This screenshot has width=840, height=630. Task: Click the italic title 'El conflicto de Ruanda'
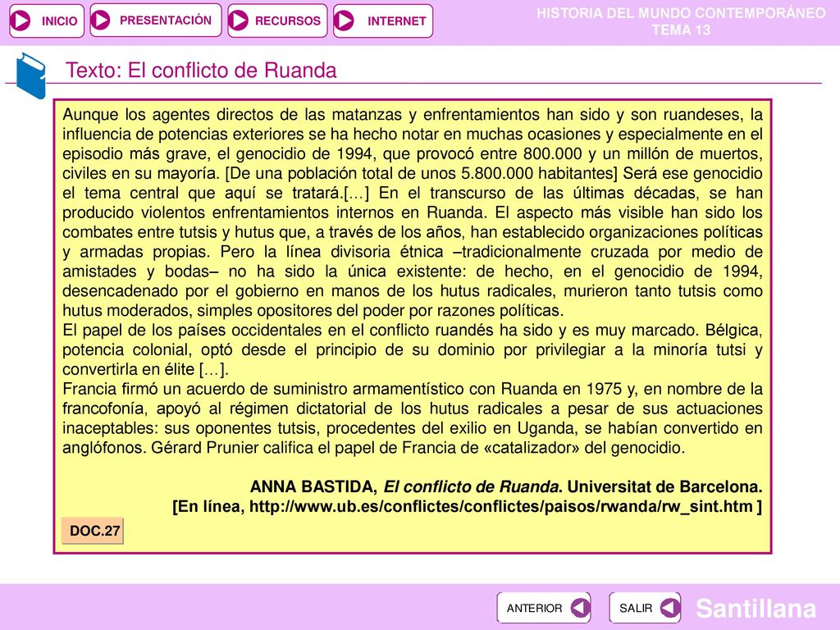pyautogui.click(x=471, y=486)
